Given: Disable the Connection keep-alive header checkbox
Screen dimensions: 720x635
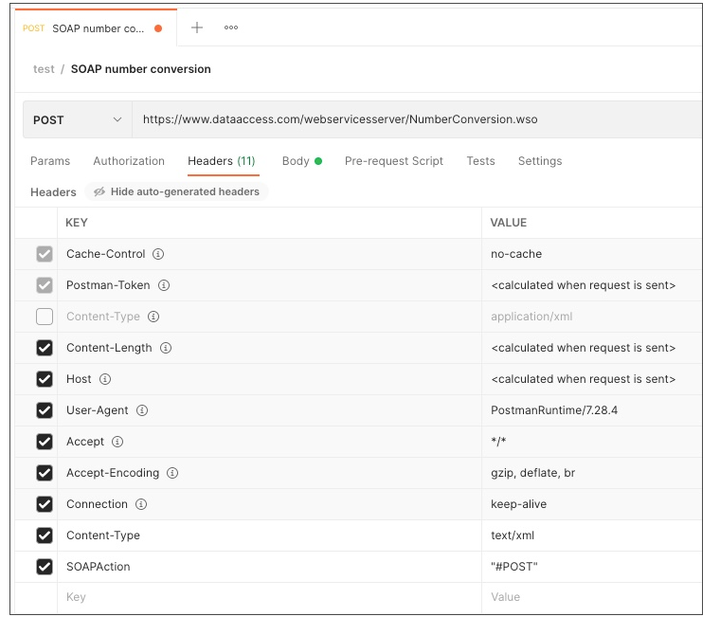Looking at the screenshot, I should (44, 504).
